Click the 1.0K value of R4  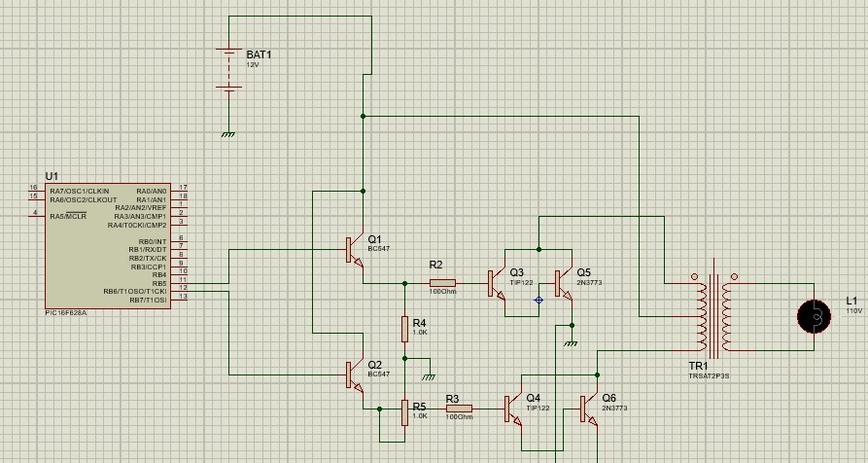(x=420, y=333)
